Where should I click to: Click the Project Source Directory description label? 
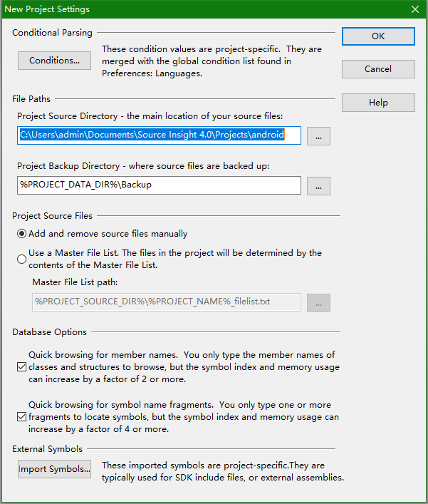tap(150, 116)
